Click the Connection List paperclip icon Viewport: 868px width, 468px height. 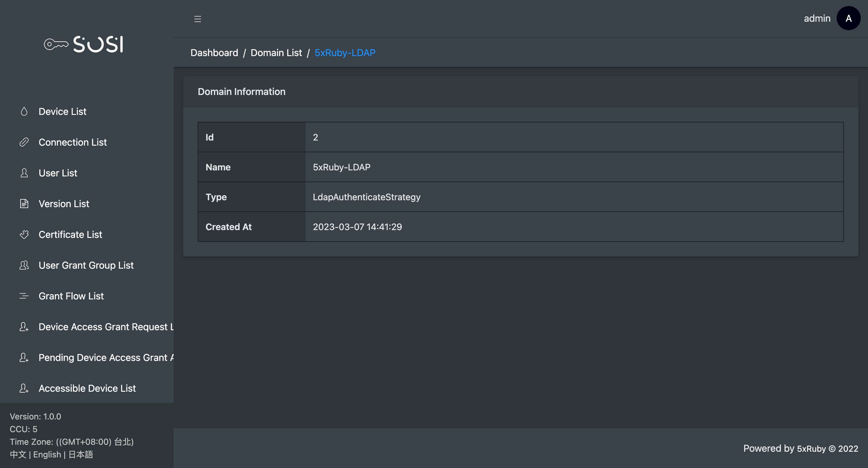pos(24,142)
